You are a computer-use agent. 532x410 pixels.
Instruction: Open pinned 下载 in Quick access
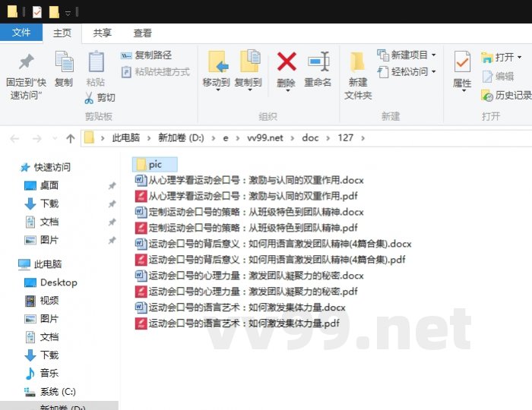tap(41, 203)
